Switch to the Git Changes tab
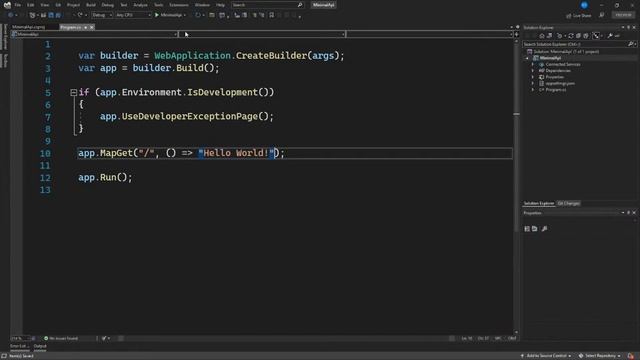 click(x=569, y=203)
